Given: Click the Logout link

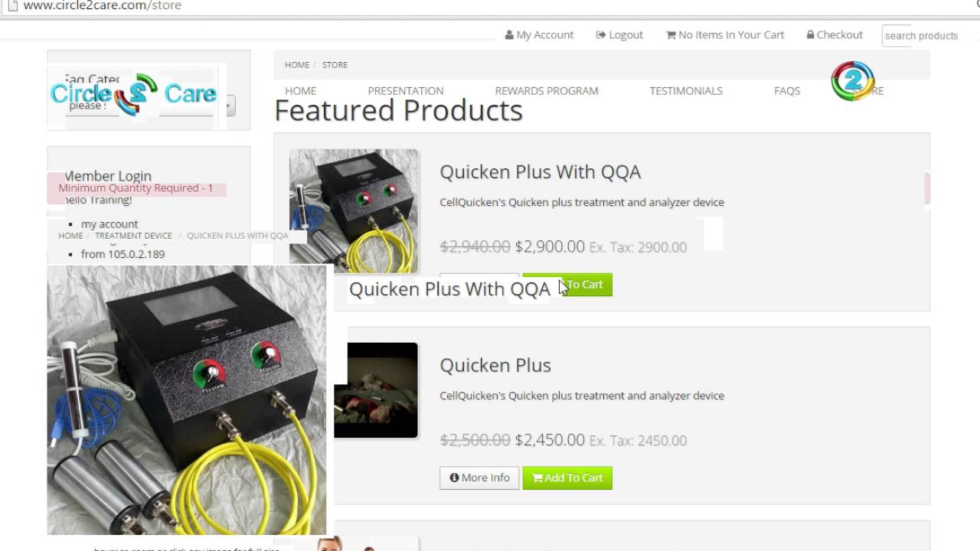Looking at the screenshot, I should (x=619, y=34).
